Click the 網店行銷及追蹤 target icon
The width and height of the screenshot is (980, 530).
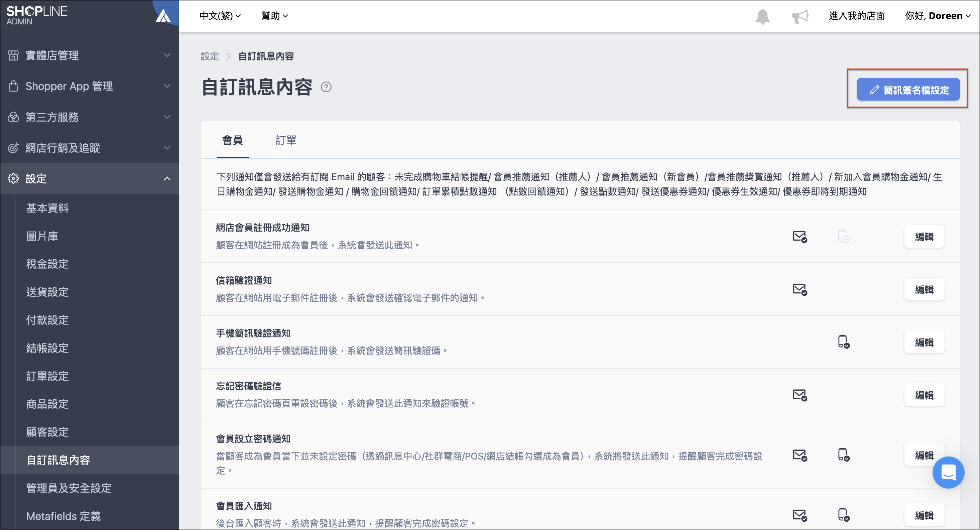click(x=13, y=148)
